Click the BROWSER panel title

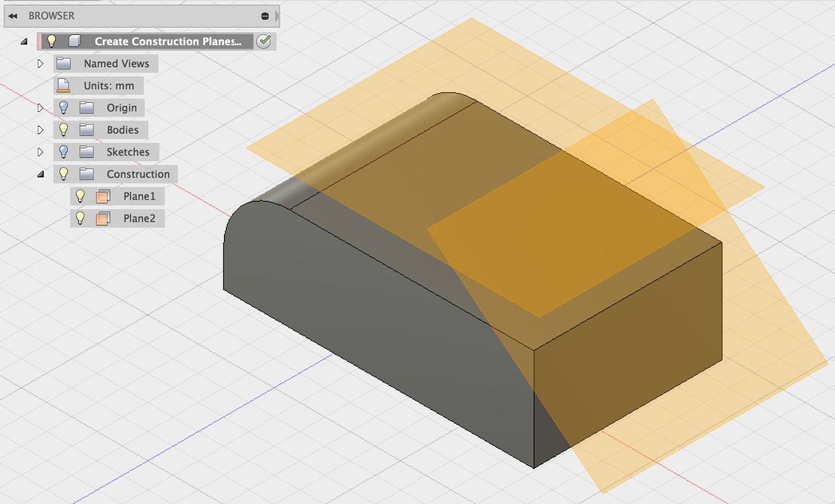(52, 16)
